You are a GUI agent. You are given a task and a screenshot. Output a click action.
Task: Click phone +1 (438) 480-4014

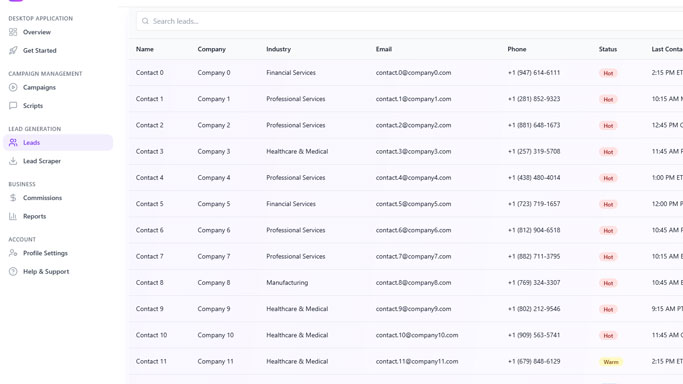[534, 178]
